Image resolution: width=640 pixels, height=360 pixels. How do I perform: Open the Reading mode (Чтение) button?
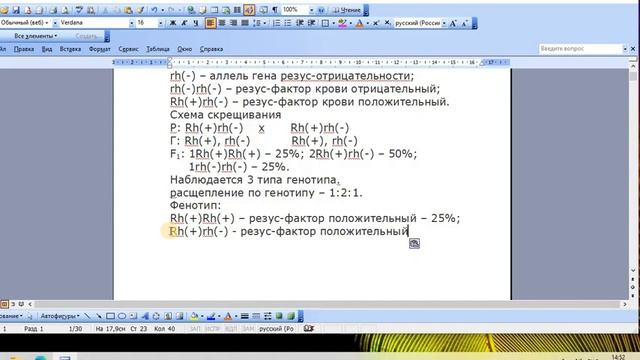(347, 10)
